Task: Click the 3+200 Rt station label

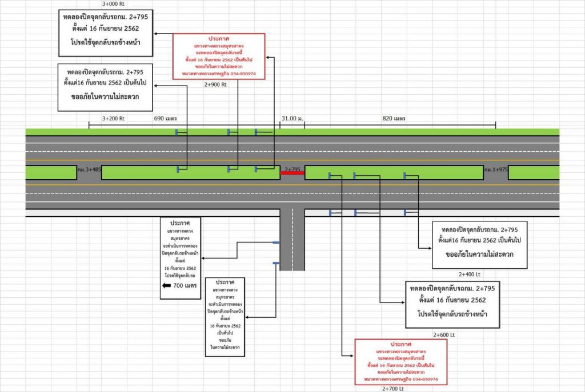Action: tap(113, 119)
